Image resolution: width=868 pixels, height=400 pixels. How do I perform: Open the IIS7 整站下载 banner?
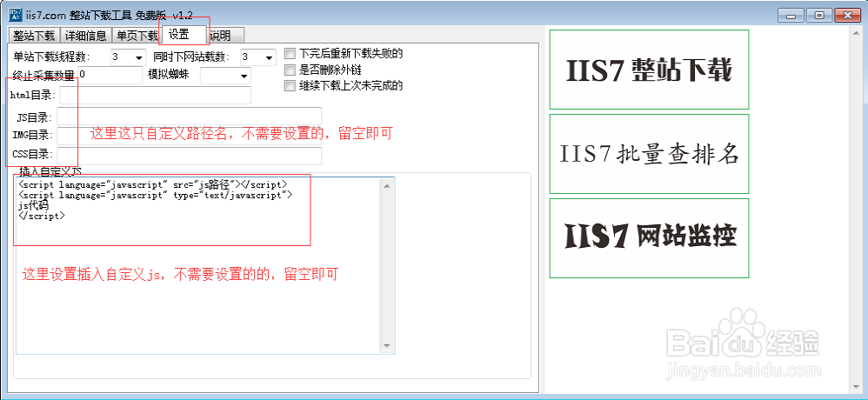(x=649, y=70)
